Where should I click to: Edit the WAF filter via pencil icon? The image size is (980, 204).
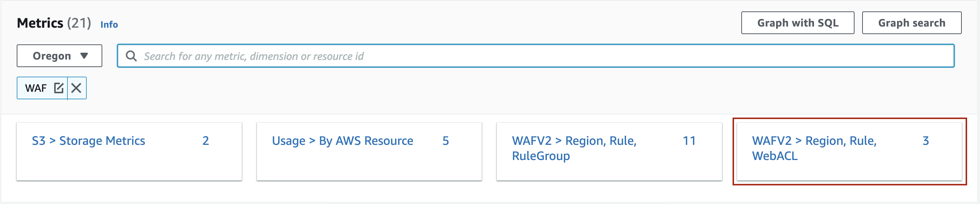[x=59, y=88]
